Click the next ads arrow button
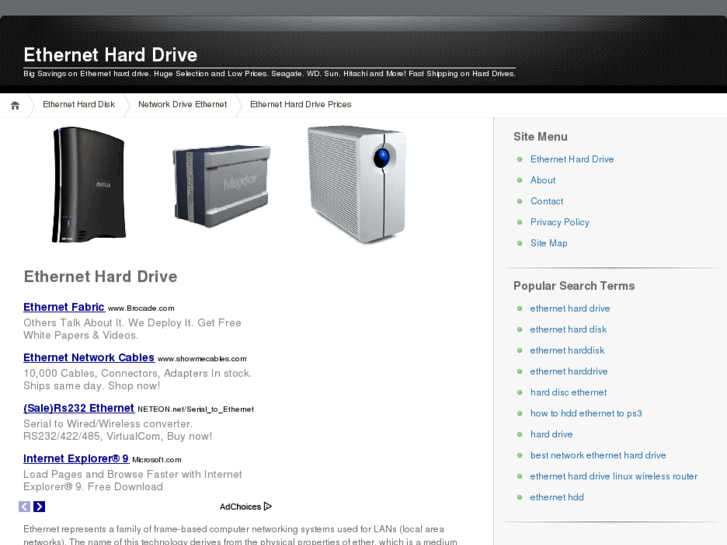The height and width of the screenshot is (545, 727). point(39,507)
